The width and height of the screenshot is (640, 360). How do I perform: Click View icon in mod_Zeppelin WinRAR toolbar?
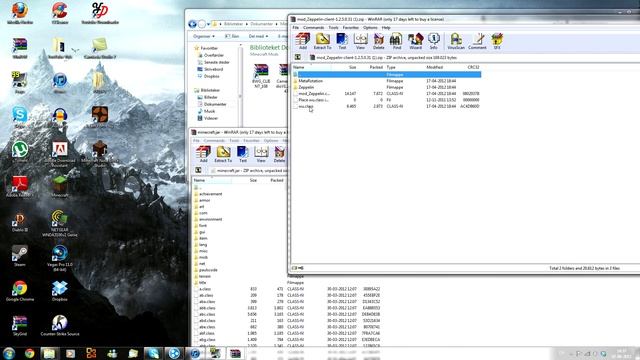pos(360,41)
